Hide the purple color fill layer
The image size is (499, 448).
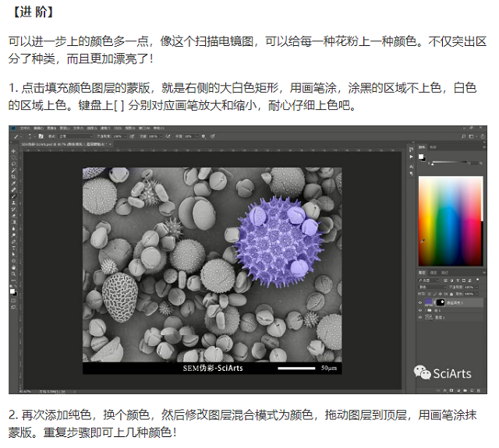tap(420, 302)
